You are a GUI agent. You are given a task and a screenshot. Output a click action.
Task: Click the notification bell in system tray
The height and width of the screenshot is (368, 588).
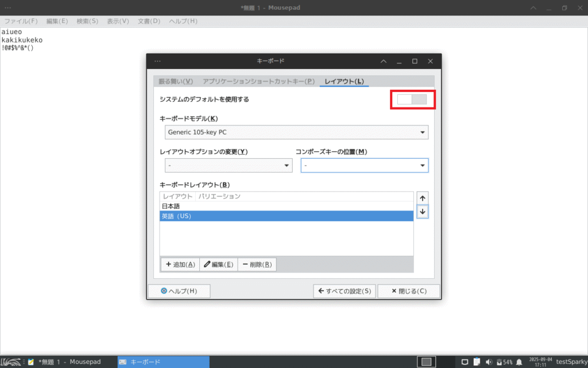coord(519,362)
